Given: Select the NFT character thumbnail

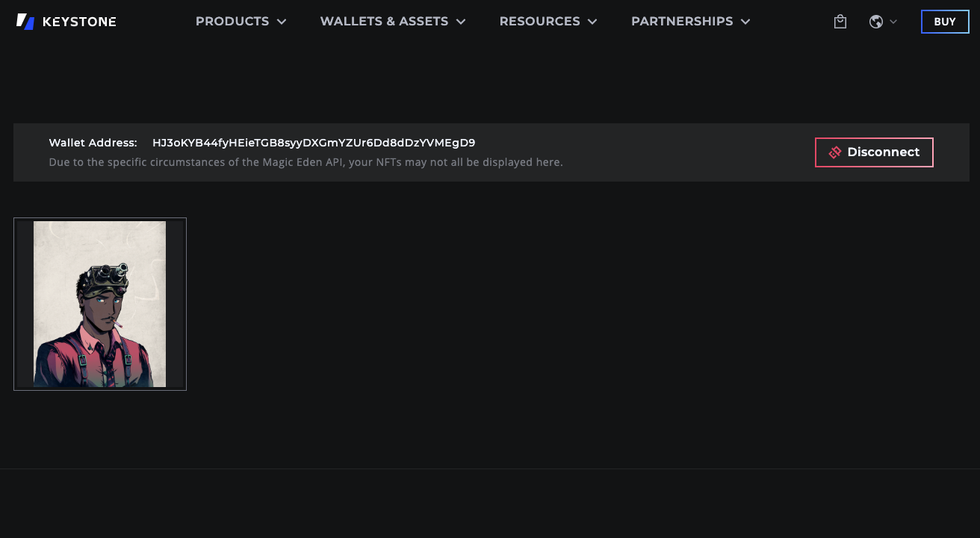Looking at the screenshot, I should [x=100, y=304].
